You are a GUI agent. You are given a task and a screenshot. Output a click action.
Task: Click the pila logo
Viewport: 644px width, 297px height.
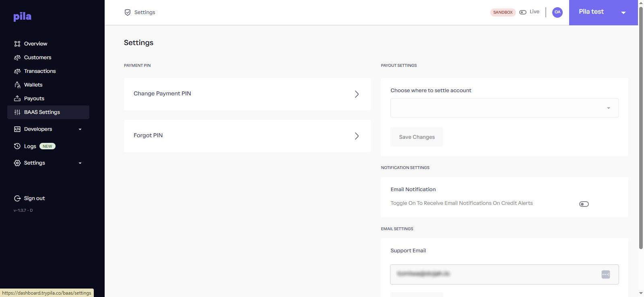tap(22, 16)
